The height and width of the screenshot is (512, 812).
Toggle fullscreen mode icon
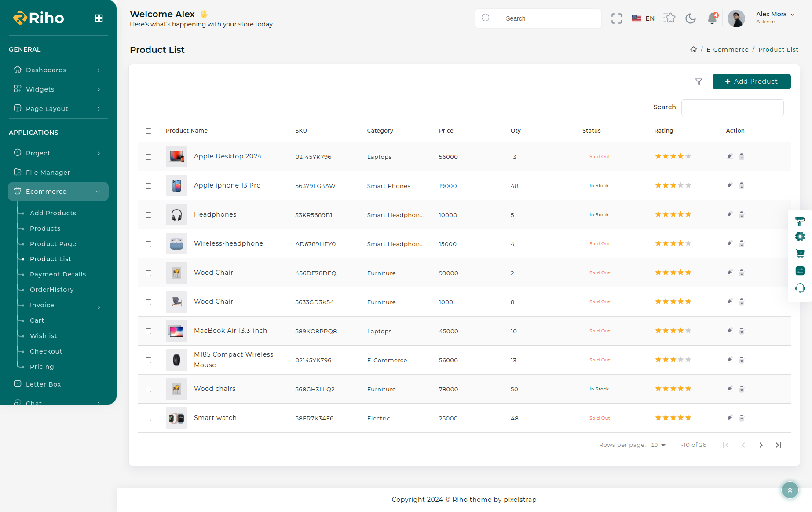[616, 18]
